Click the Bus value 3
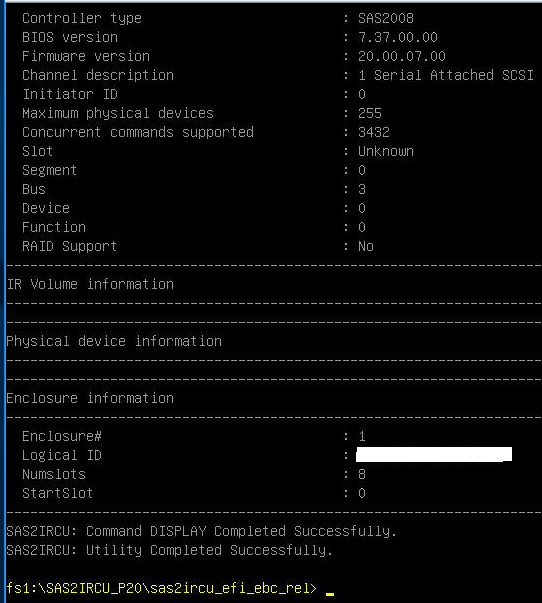The image size is (542, 603). coord(362,189)
